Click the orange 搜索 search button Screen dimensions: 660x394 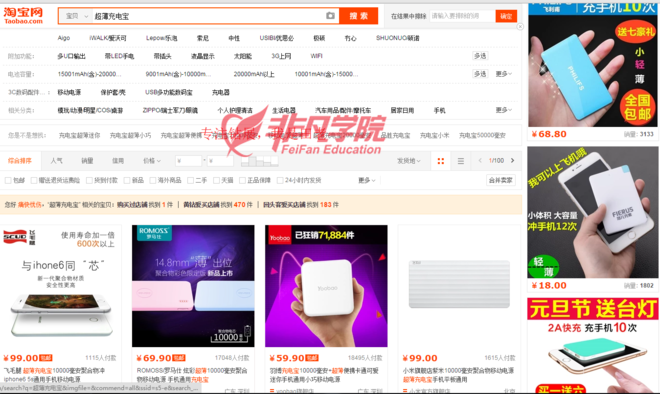pyautogui.click(x=359, y=16)
